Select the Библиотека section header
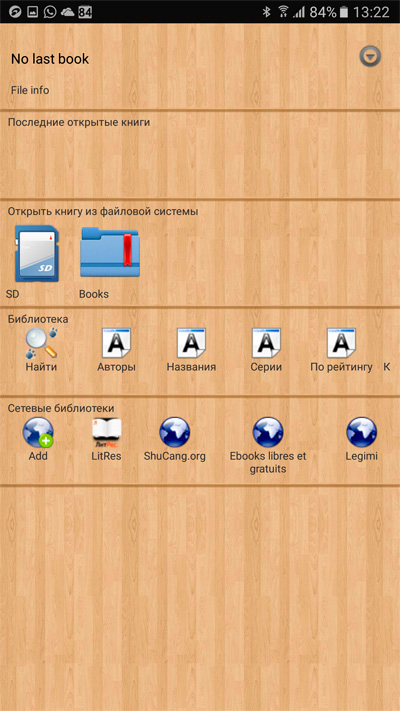400x711 pixels. click(x=38, y=319)
